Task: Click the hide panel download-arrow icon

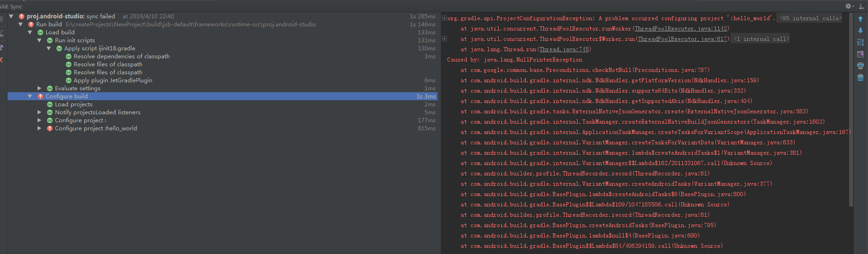Action: (861, 6)
